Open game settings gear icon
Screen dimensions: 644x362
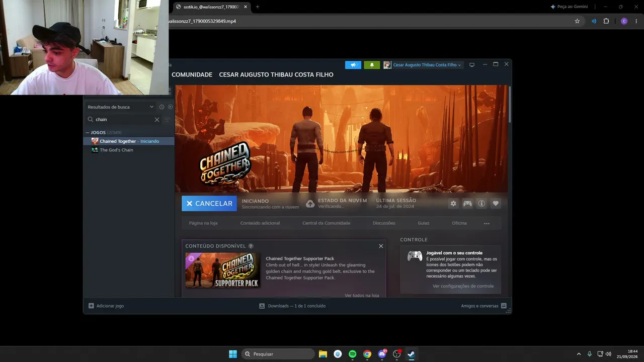point(453,204)
